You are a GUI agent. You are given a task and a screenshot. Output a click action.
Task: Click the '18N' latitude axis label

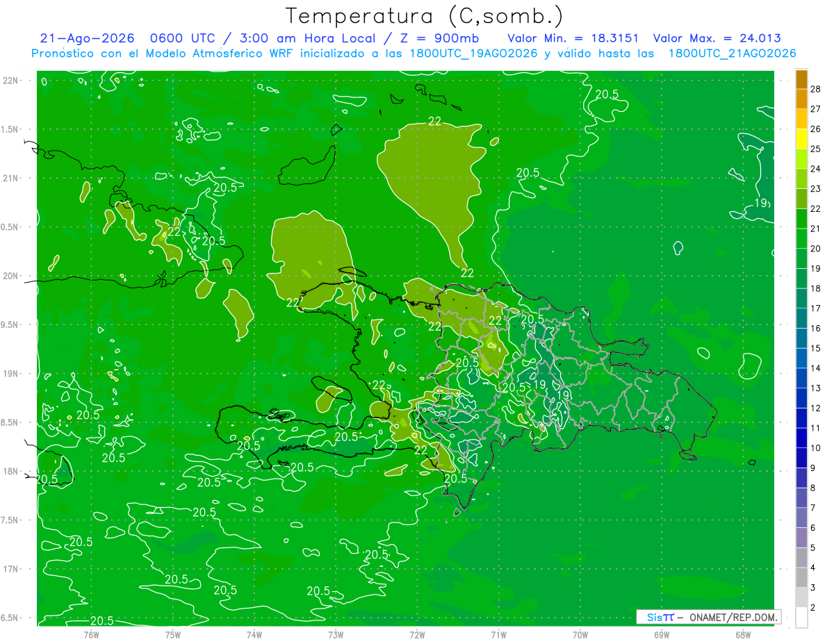[x=11, y=471]
